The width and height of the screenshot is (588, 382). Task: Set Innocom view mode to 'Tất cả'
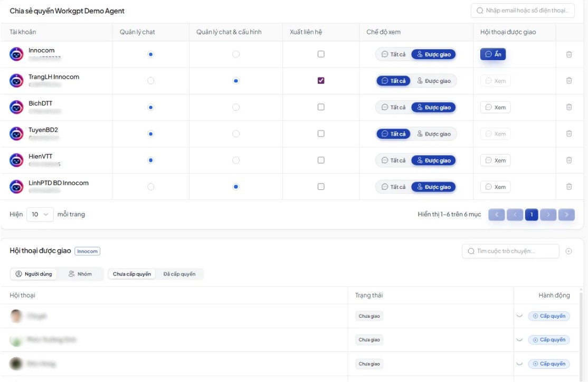tap(393, 54)
